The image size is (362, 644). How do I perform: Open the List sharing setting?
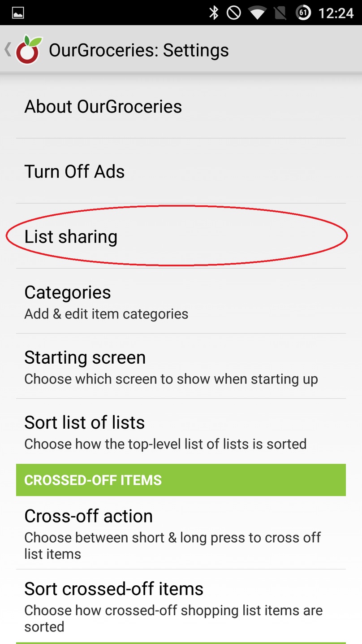coord(181,236)
